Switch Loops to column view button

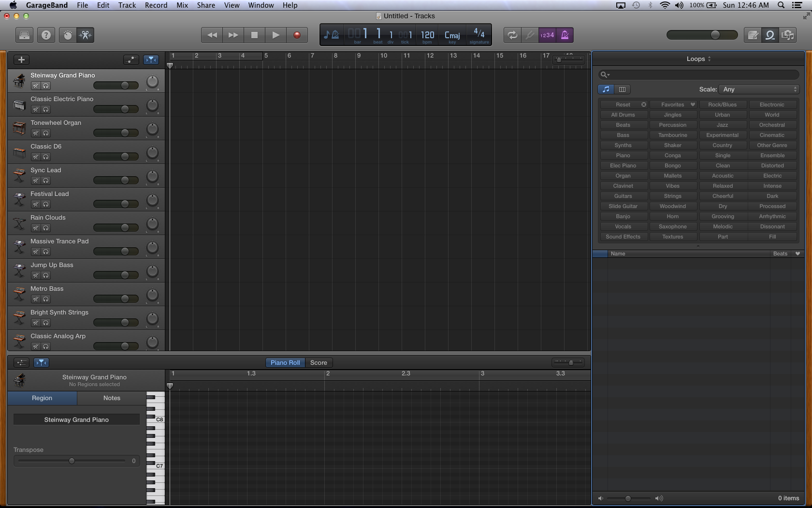click(623, 90)
